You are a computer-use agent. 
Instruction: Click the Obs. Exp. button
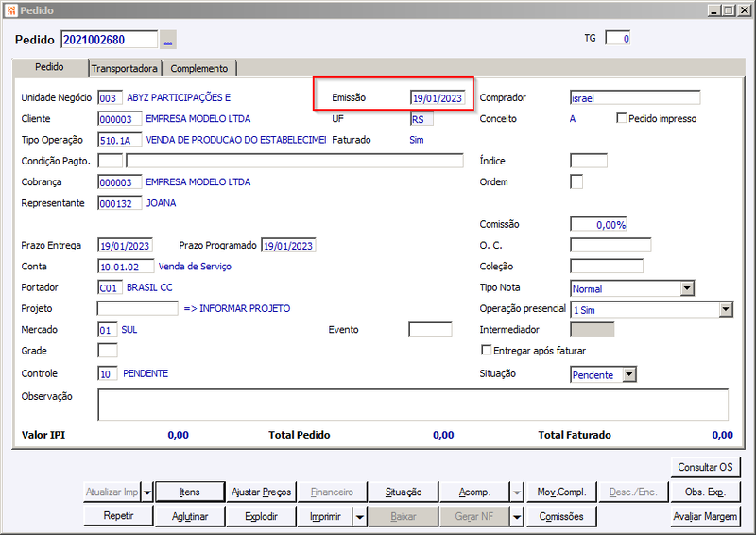[x=704, y=492]
